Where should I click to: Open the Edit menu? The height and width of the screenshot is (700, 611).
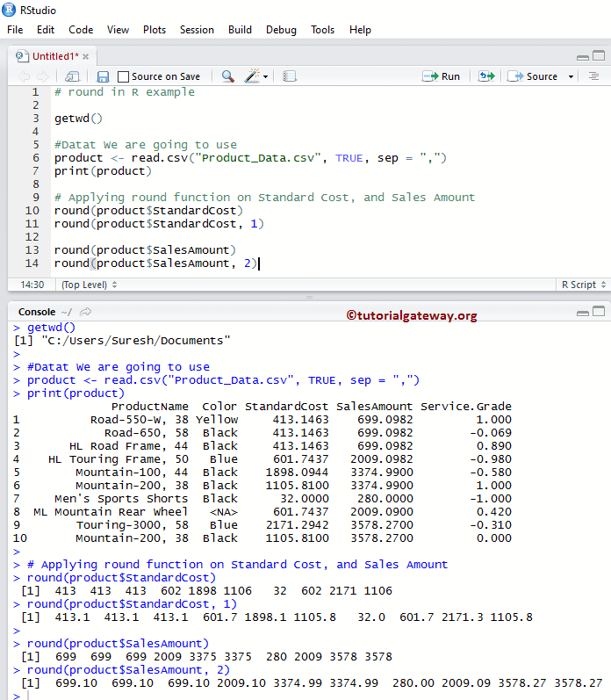[46, 30]
